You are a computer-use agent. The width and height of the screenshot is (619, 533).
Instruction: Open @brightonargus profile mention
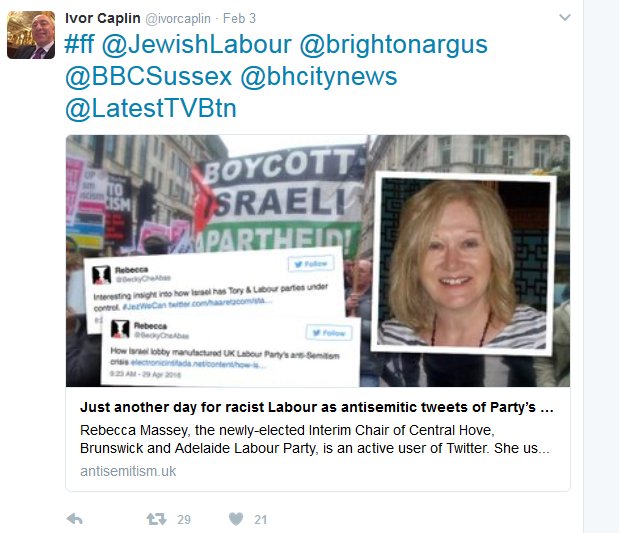394,44
